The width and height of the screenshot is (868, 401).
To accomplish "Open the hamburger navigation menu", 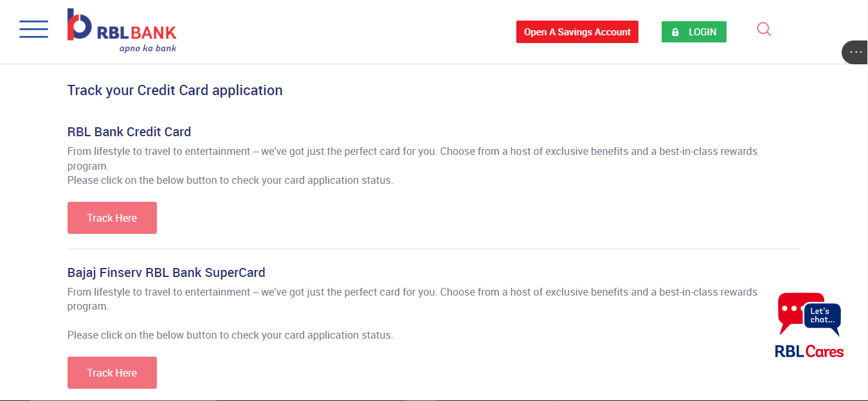I will pos(33,30).
